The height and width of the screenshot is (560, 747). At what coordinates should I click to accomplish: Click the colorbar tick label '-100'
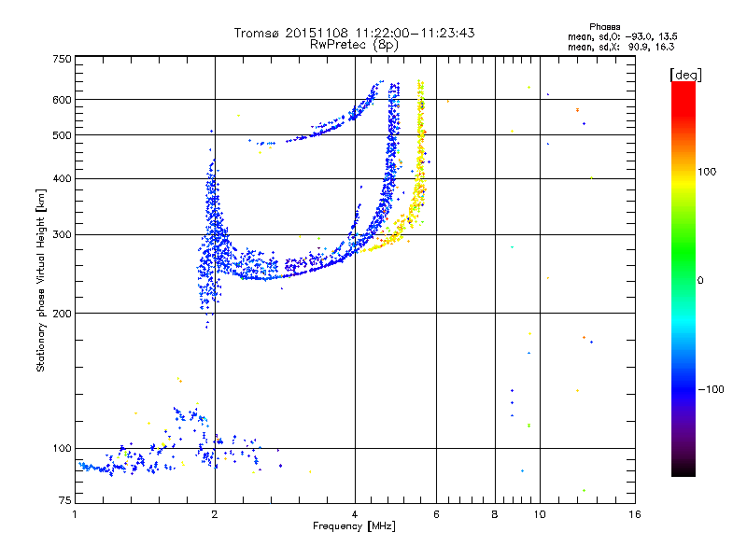pos(711,389)
